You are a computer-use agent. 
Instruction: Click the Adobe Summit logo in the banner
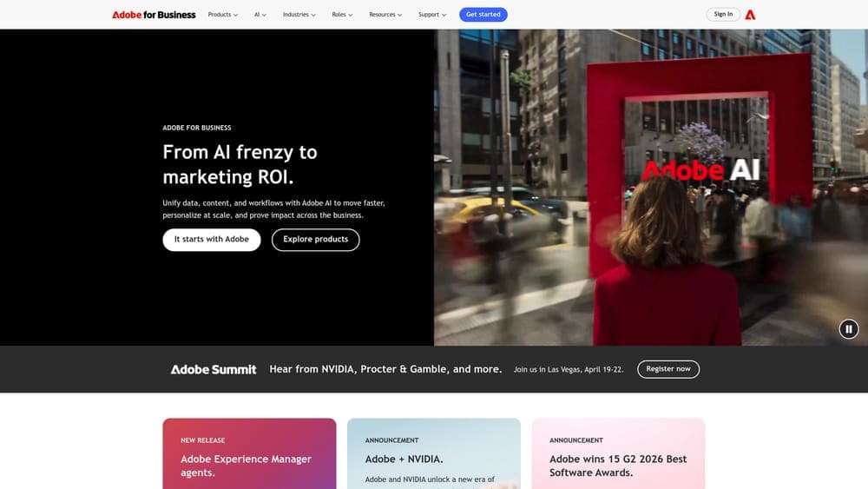(214, 369)
